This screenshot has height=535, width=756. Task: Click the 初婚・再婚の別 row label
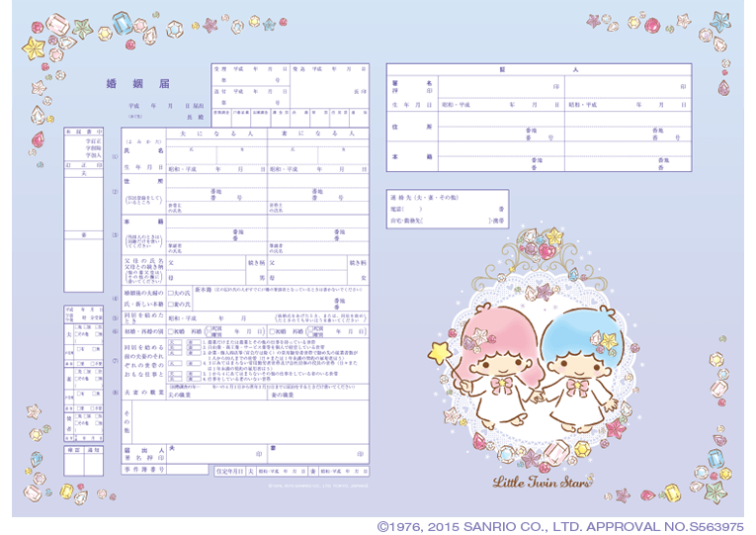[144, 332]
